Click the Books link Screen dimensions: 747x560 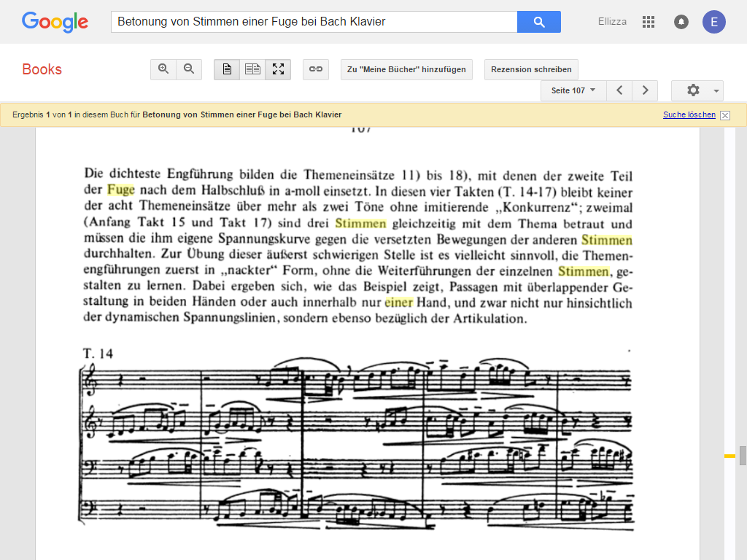[42, 69]
